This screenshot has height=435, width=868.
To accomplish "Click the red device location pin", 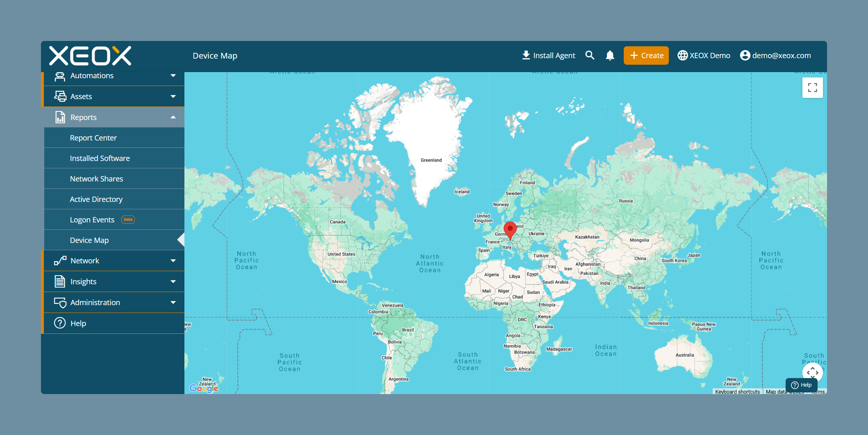I will (x=510, y=231).
